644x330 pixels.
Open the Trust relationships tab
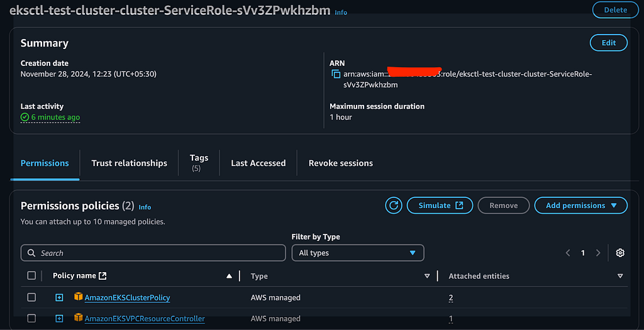130,163
